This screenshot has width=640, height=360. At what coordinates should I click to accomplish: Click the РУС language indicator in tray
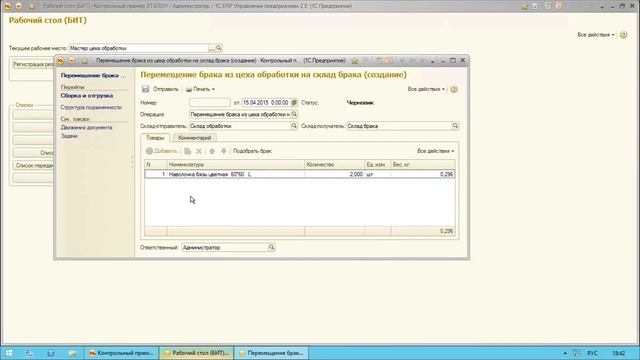tap(593, 353)
